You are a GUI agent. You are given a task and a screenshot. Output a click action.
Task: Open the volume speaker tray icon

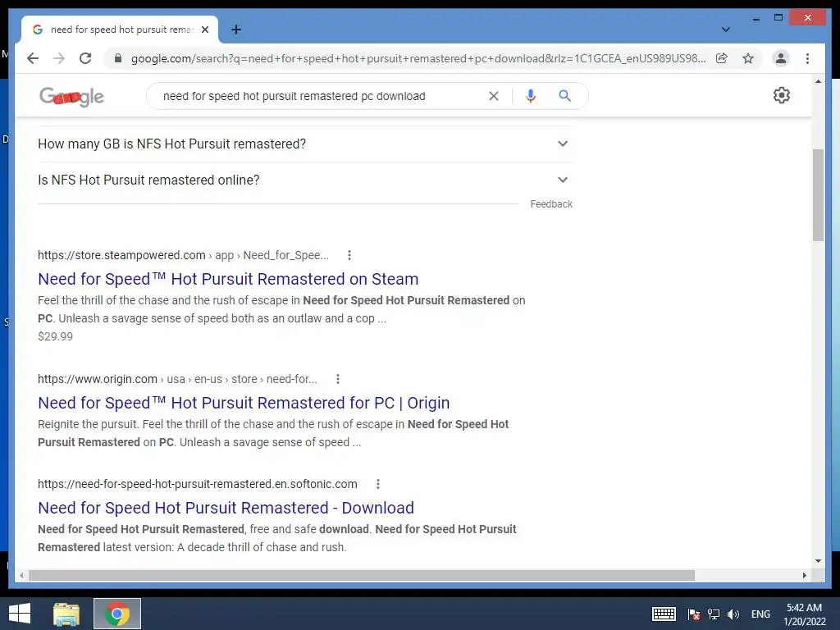click(x=733, y=614)
